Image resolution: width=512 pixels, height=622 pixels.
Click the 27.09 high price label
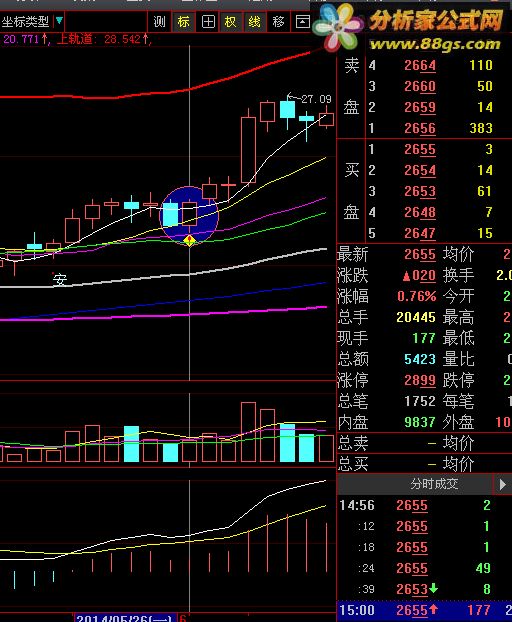pyautogui.click(x=316, y=98)
